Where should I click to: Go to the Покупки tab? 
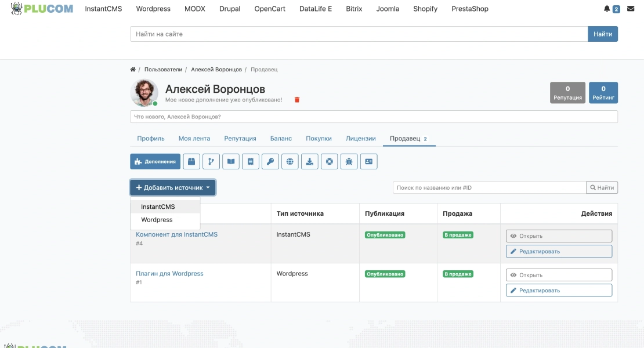(319, 139)
